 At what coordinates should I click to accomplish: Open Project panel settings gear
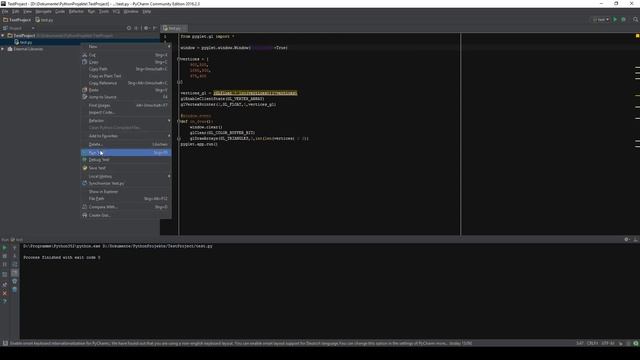pos(146,28)
